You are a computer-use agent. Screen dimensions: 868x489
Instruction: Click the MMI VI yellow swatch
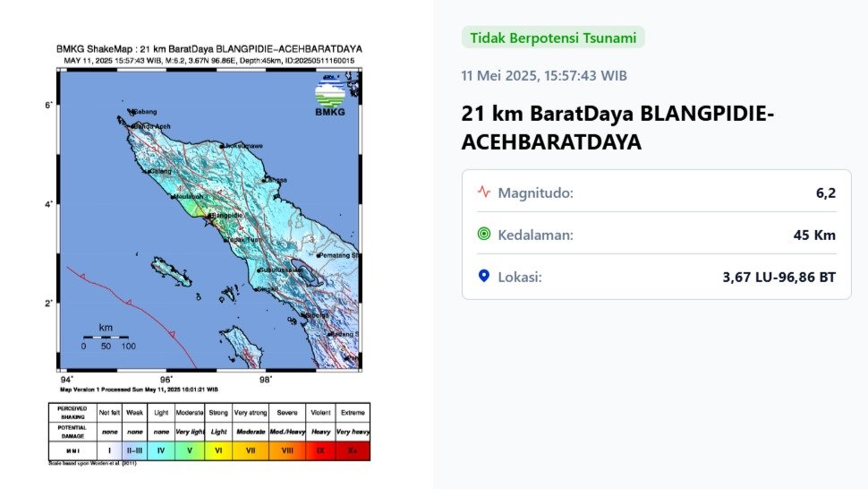click(218, 450)
